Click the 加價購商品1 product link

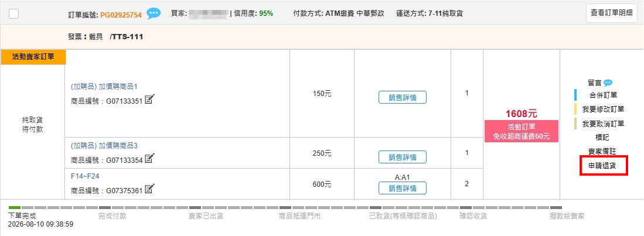click(x=104, y=87)
